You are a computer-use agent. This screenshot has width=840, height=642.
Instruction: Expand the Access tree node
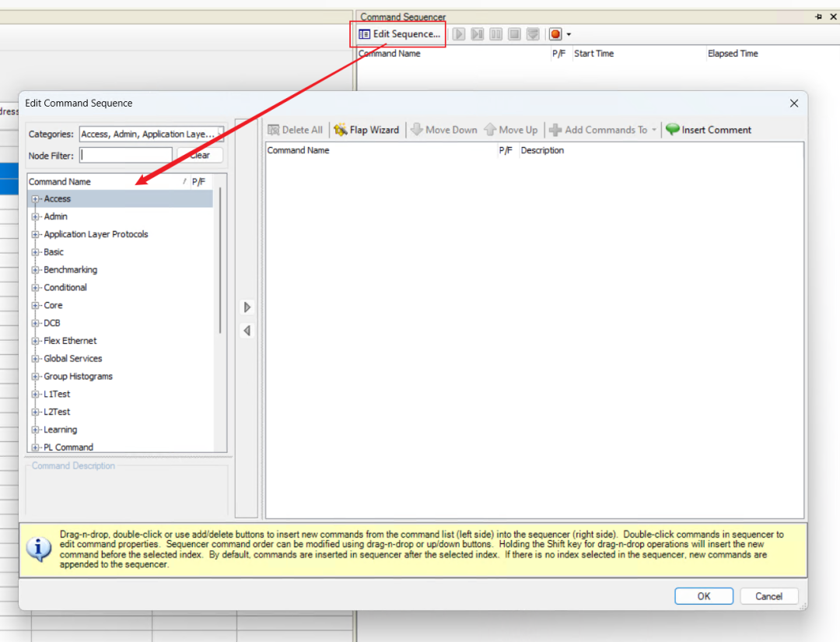[35, 199]
